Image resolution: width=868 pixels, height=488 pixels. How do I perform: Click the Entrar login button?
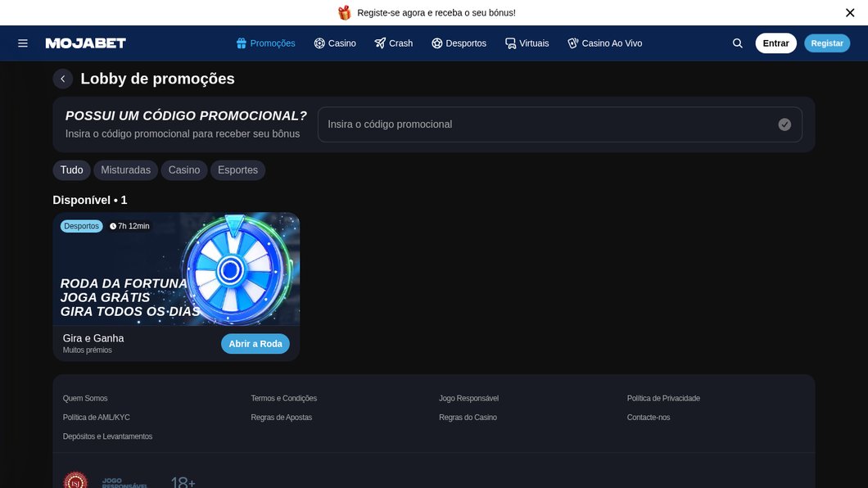tap(775, 43)
